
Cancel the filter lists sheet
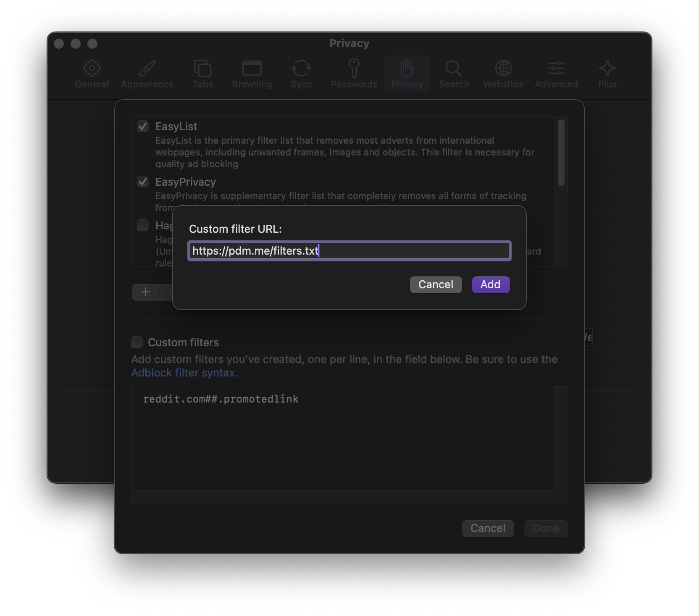pos(488,528)
